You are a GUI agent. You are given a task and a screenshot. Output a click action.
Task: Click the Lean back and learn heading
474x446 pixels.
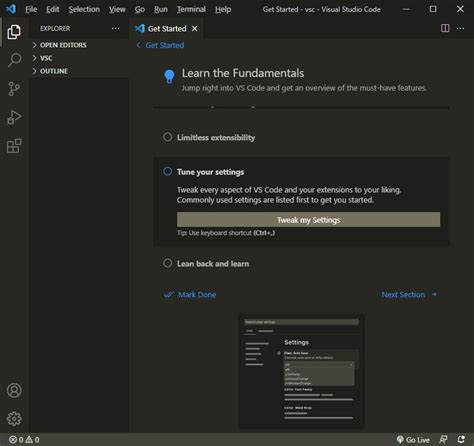tap(213, 264)
